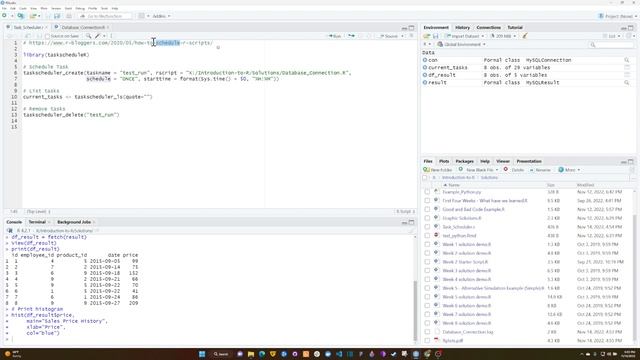Viewport: 640px width, 360px height.
Task: Sort files by the Name column header
Action: pyautogui.click(x=453, y=185)
